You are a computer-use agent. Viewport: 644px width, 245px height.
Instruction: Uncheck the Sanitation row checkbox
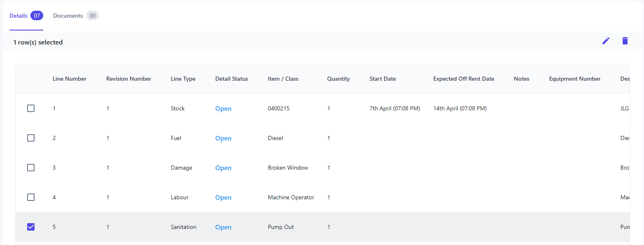coord(31,227)
